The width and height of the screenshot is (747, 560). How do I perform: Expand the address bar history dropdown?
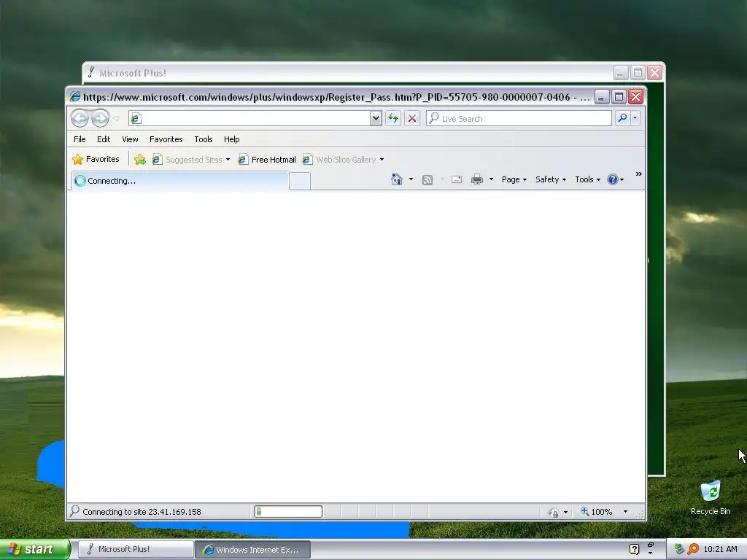click(376, 119)
